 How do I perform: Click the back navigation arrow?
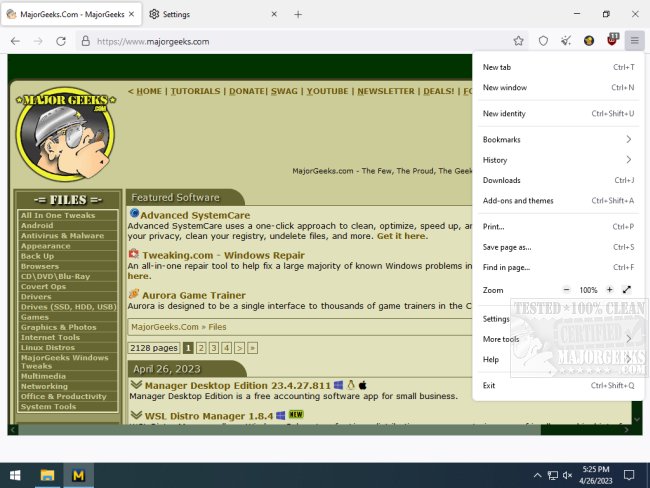(x=15, y=41)
